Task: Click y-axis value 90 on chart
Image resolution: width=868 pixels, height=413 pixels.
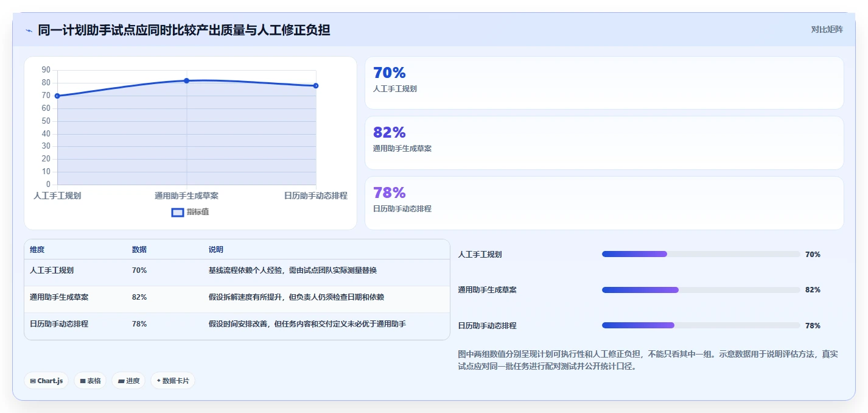Action: click(46, 70)
